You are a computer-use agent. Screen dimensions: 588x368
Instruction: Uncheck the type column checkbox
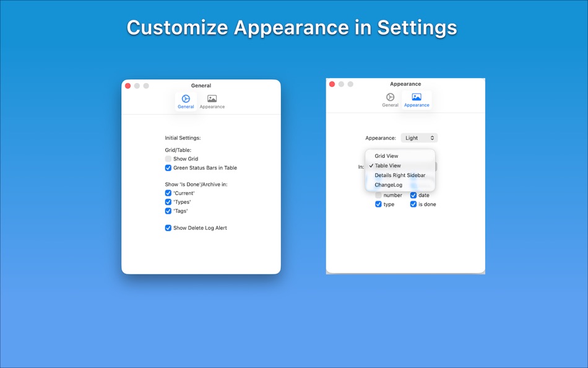click(378, 204)
